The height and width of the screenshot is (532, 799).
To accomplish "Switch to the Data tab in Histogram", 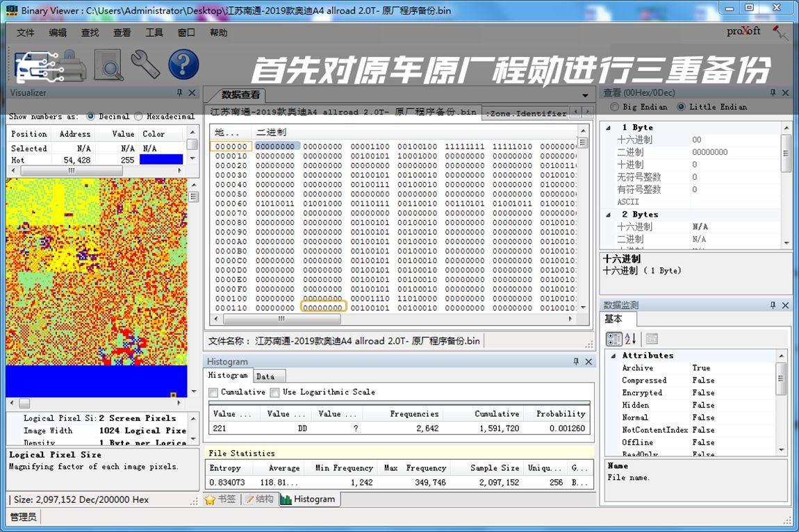I will [x=265, y=376].
